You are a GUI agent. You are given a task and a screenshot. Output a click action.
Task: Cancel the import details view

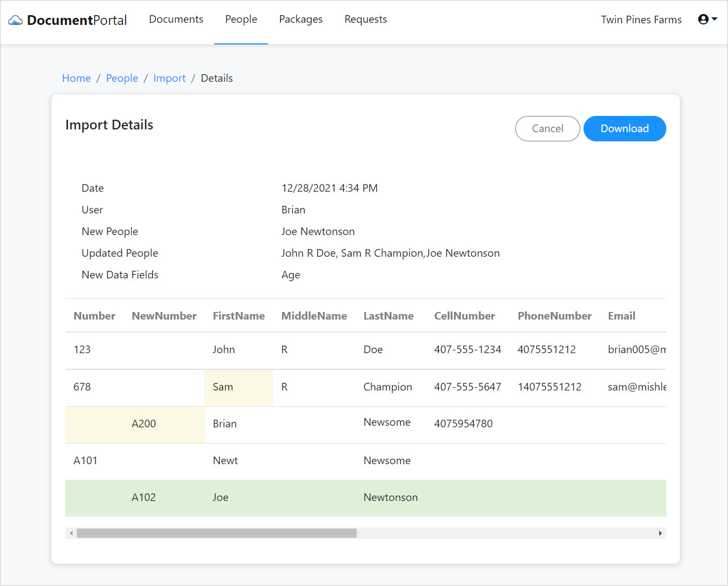coord(547,128)
